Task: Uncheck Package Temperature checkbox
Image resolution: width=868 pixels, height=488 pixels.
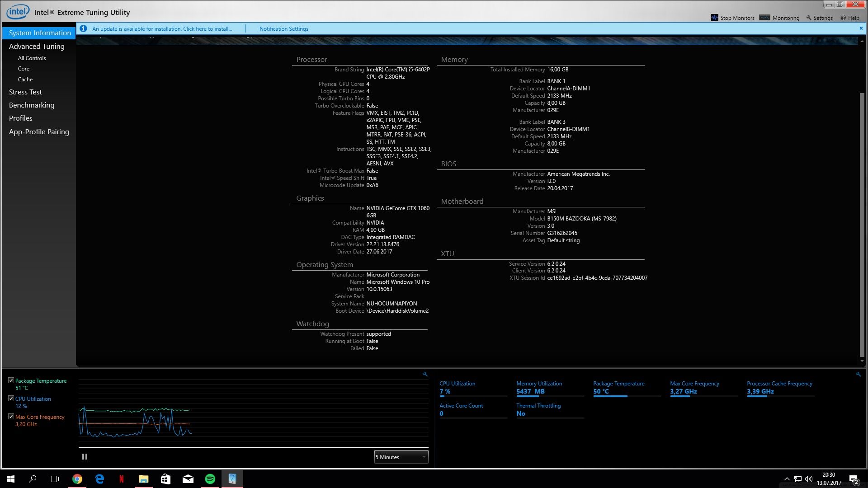Action: [x=11, y=380]
